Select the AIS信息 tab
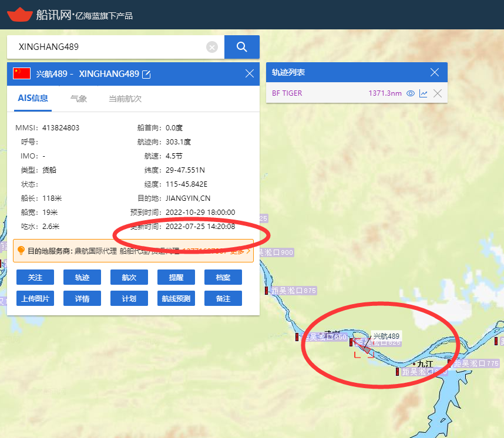 click(32, 98)
